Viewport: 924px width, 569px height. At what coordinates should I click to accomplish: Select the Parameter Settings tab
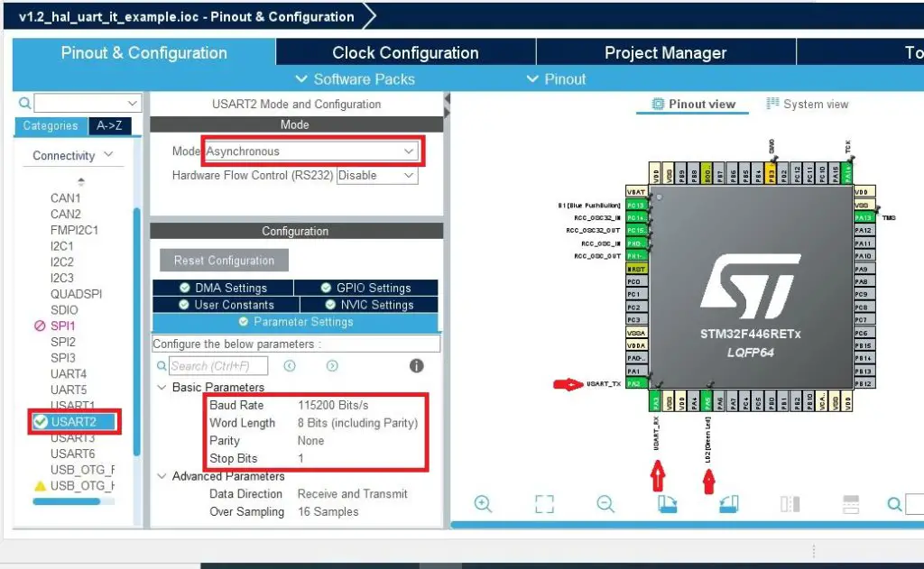click(295, 322)
